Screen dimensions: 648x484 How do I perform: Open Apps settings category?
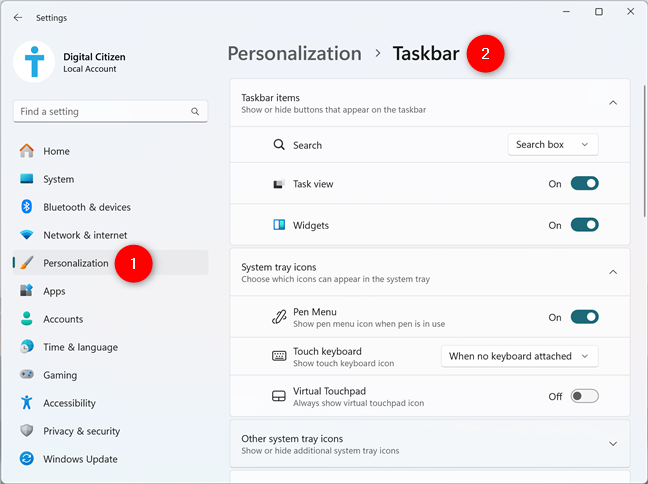point(110,291)
